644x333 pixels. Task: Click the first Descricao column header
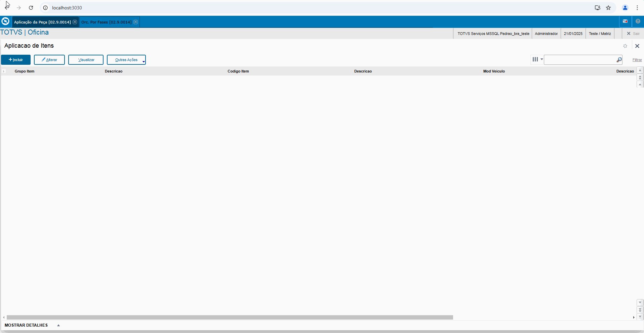pos(114,71)
